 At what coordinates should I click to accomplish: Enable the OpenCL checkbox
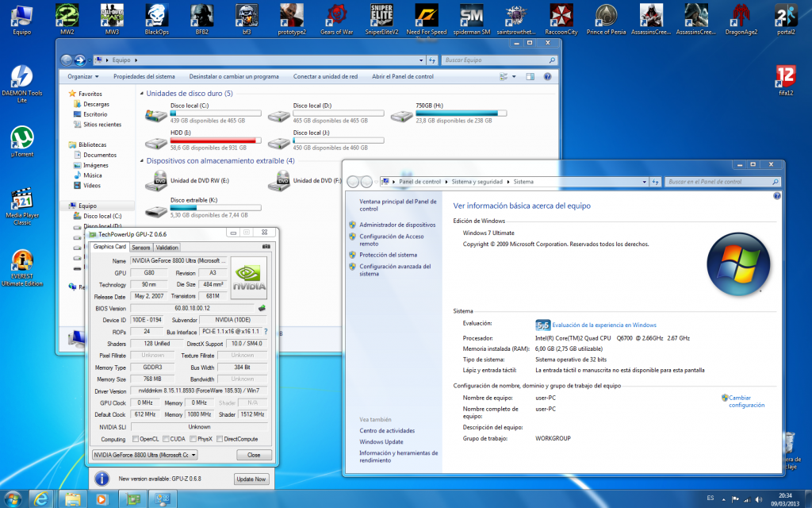point(136,439)
